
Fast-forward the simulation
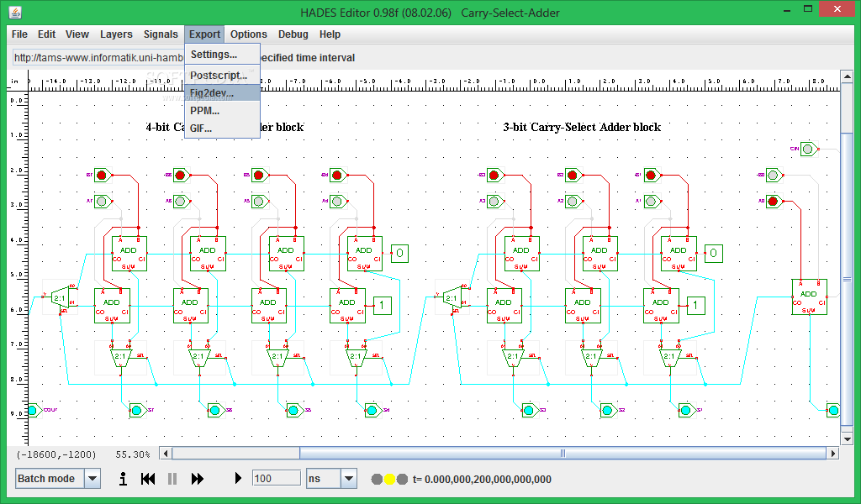pyautogui.click(x=197, y=479)
